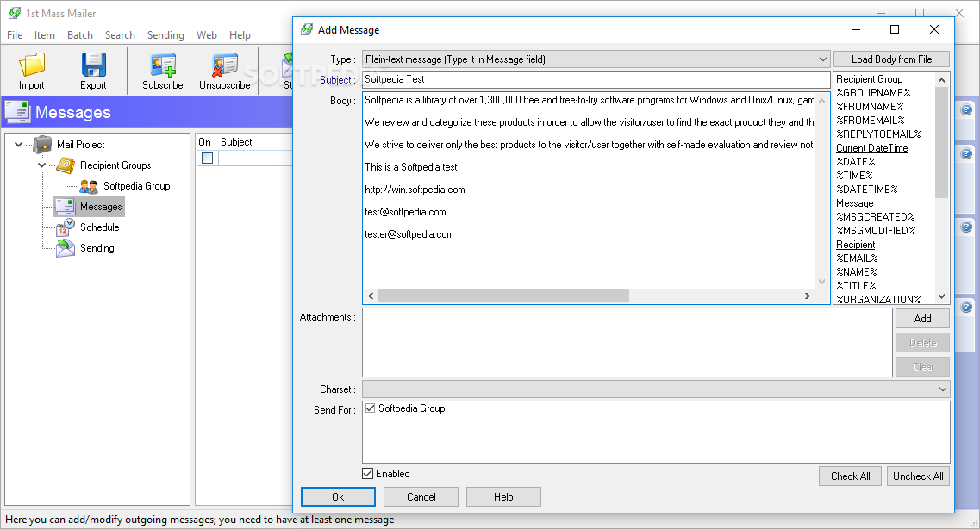The height and width of the screenshot is (529, 980).
Task: Click the macro list scroll down arrow
Action: pos(941,296)
